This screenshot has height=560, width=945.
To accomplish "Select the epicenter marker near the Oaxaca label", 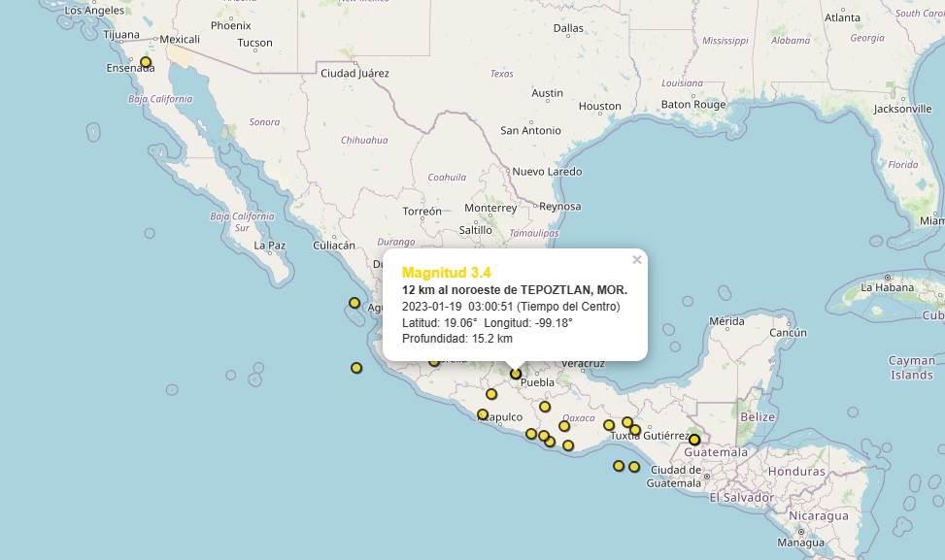I will (563, 426).
